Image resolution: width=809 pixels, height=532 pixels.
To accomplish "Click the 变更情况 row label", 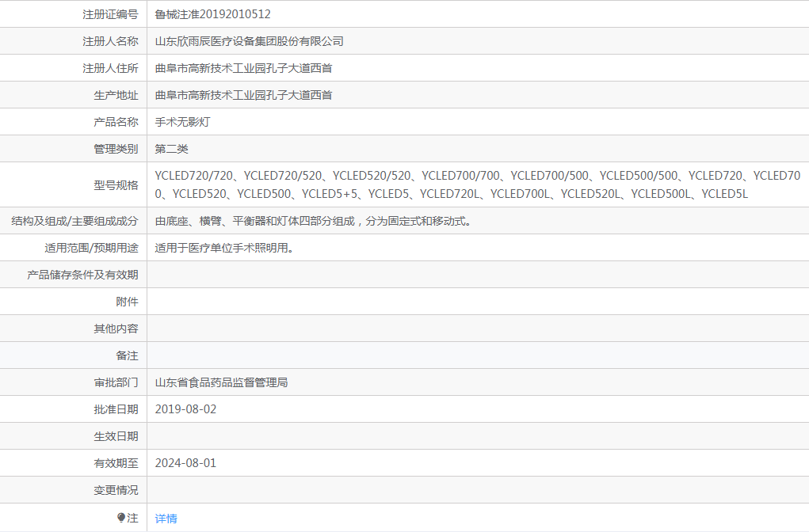I will [116, 490].
